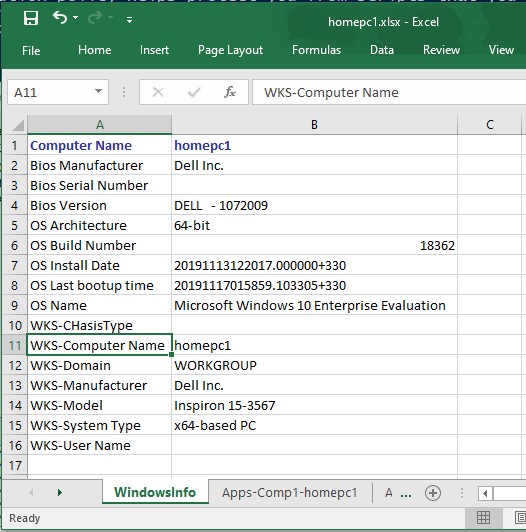Image resolution: width=526 pixels, height=532 pixels.
Task: Click the Name Box showing A11
Action: pos(51,92)
